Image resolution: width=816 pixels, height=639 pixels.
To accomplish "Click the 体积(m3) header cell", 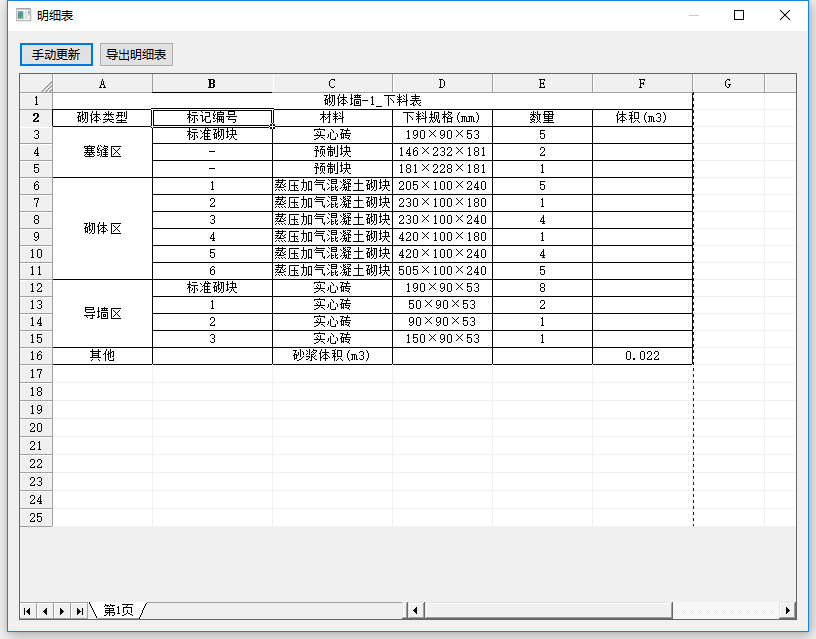I will tap(642, 118).
